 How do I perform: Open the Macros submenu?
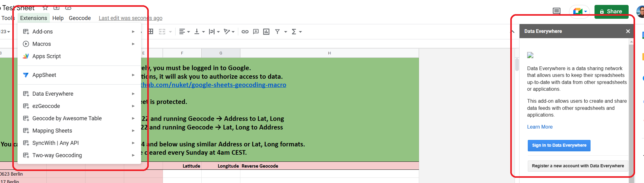click(x=79, y=44)
